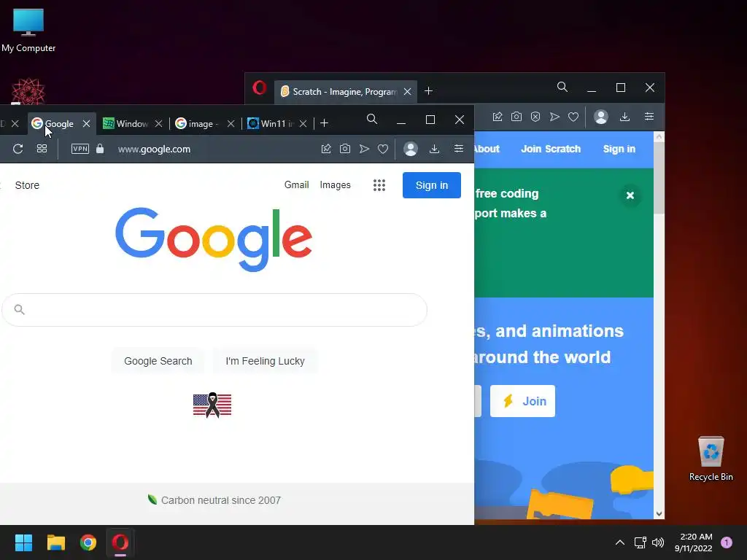Viewport: 747px width, 560px height.
Task: Open the Google apps grid
Action: point(379,185)
